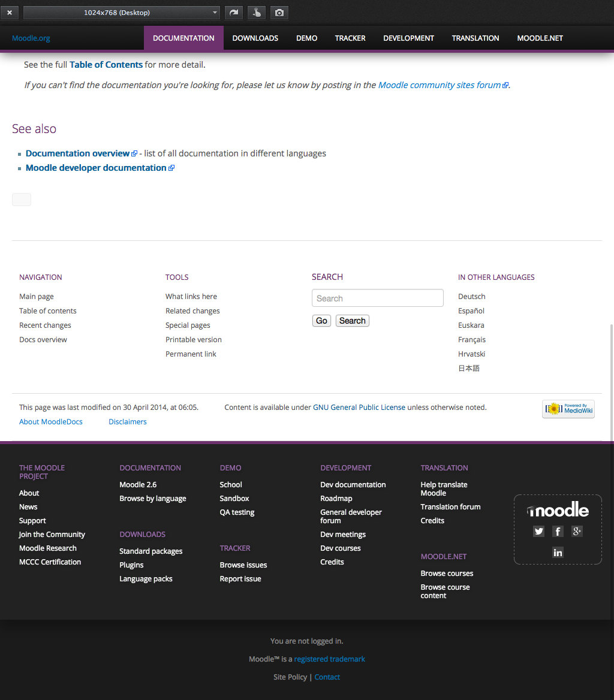Click the Search input field

pos(377,298)
